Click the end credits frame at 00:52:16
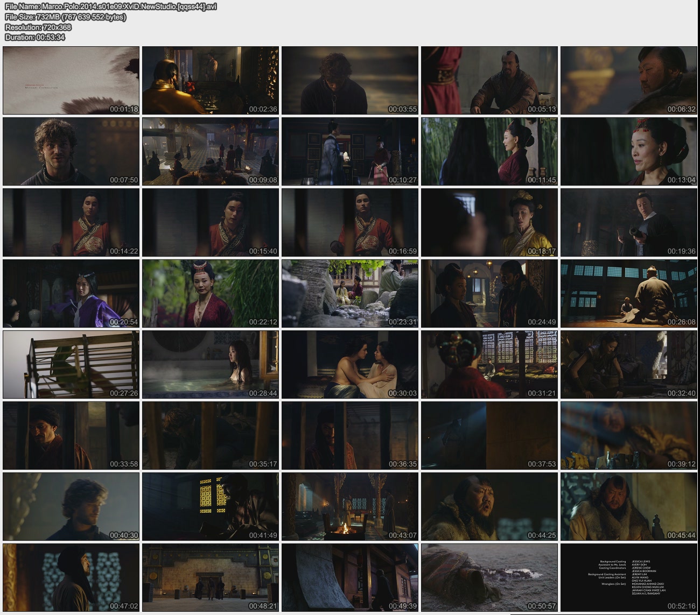 [628, 577]
